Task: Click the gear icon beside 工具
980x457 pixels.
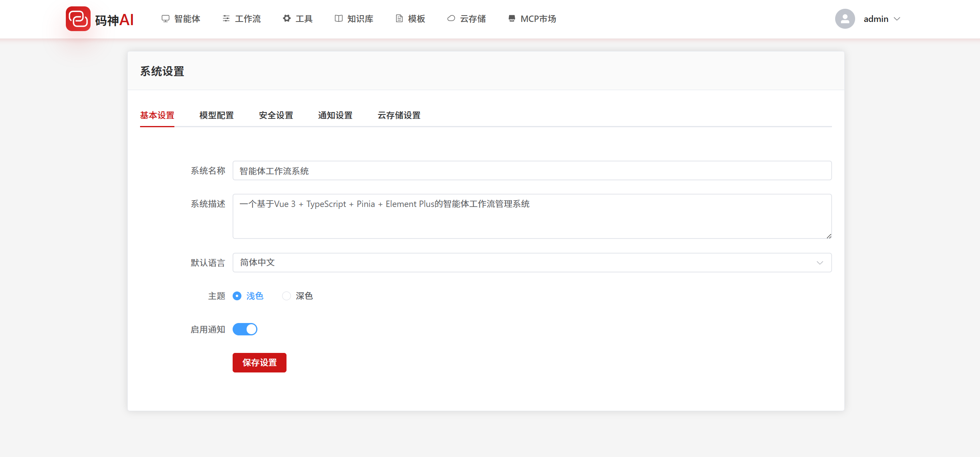Action: point(286,18)
